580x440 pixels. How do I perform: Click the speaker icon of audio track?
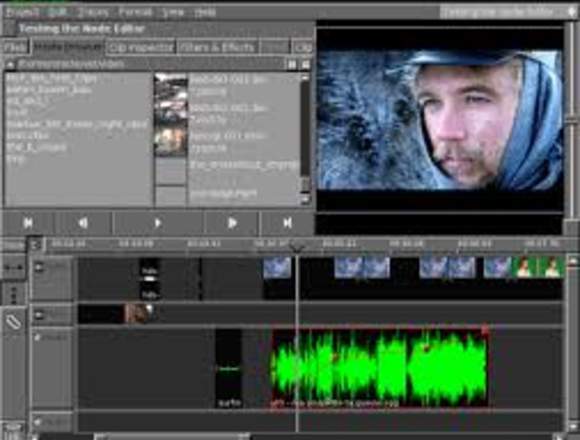tap(37, 337)
